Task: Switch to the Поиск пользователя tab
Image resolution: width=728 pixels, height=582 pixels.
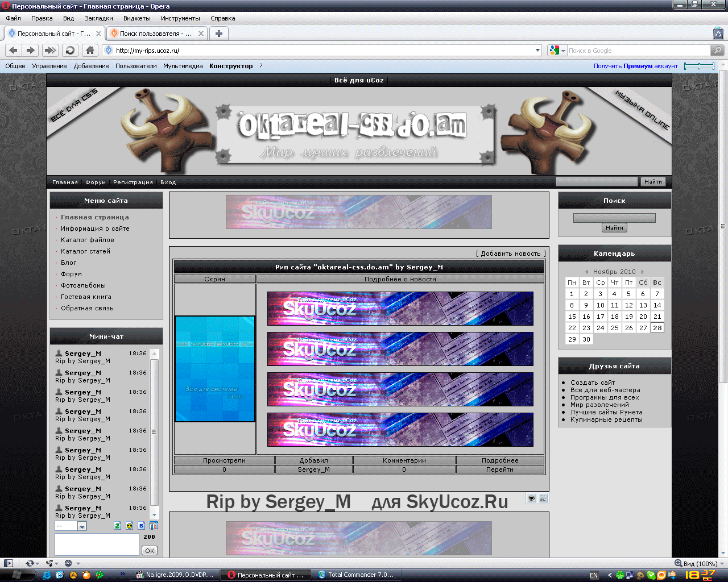Action: click(x=155, y=34)
